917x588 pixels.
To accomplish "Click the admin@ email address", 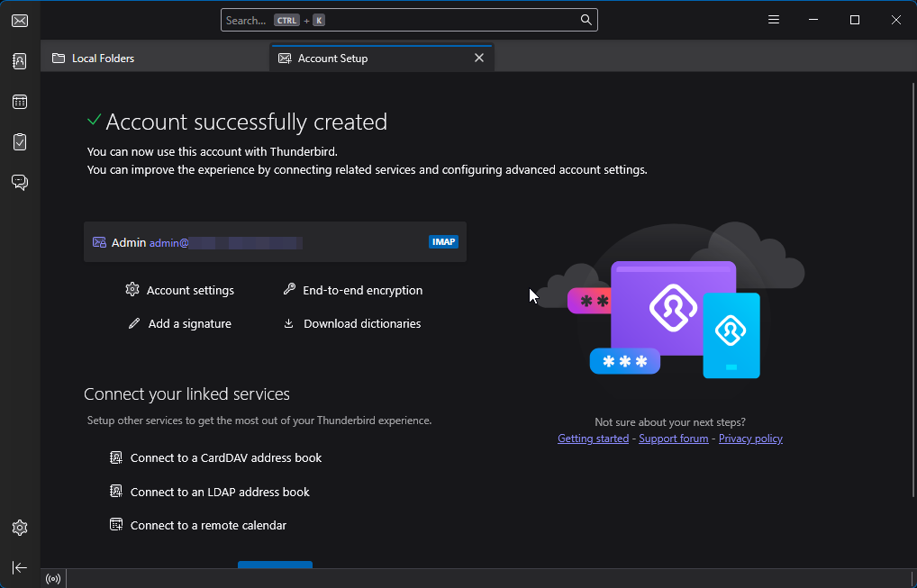I will (x=225, y=243).
